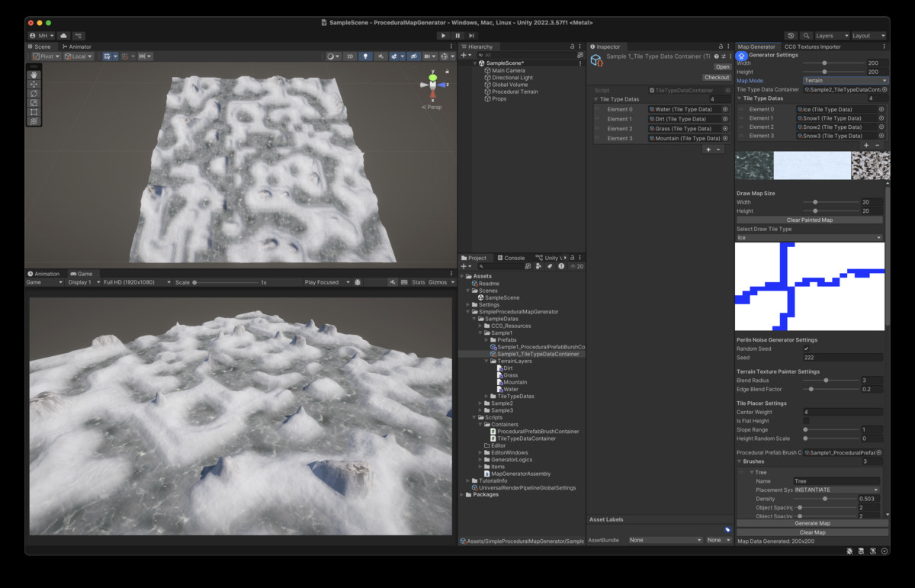Image resolution: width=915 pixels, height=588 pixels.
Task: Open the Placement System INSTANTIATE dropdown
Action: tap(836, 490)
